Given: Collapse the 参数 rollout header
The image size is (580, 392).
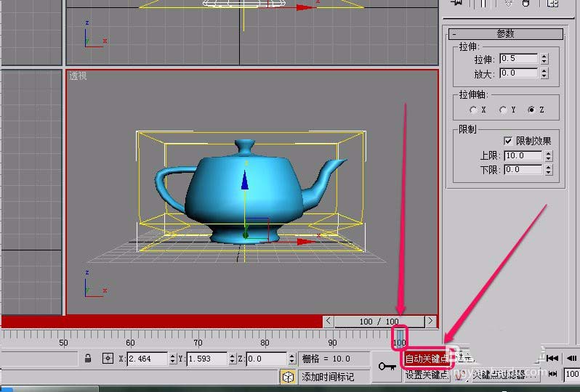Looking at the screenshot, I should click(x=506, y=34).
